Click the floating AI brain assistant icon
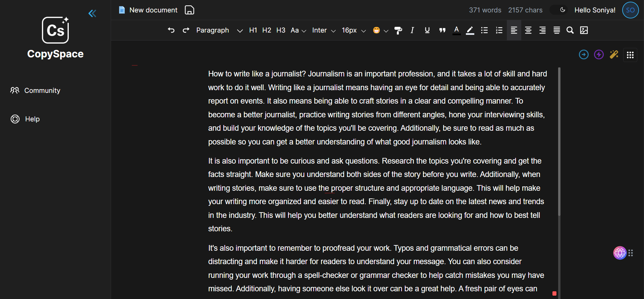This screenshot has height=299, width=644. [x=620, y=253]
